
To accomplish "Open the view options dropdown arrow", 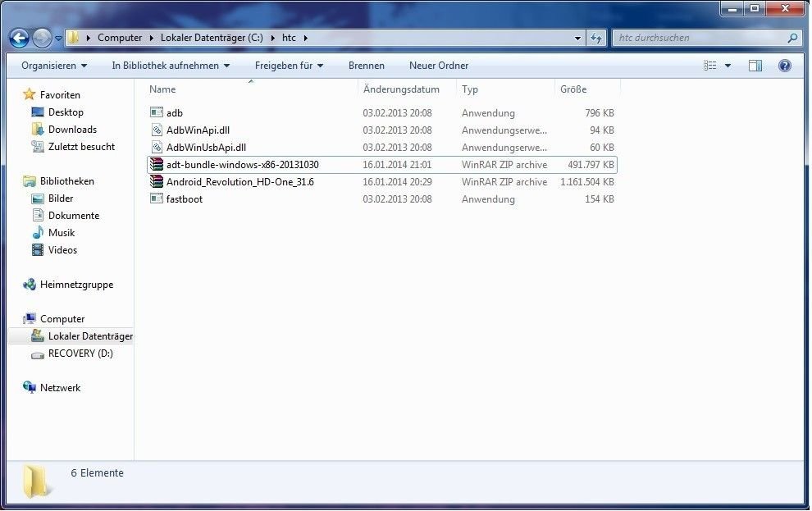I will [x=728, y=66].
